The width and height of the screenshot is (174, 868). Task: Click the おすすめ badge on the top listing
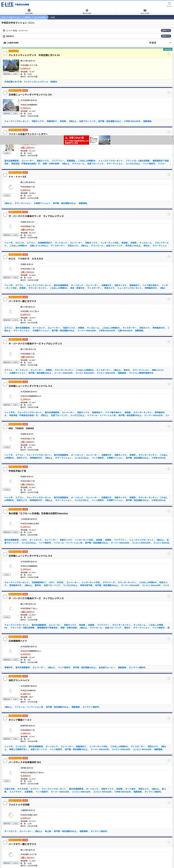coord(168,49)
